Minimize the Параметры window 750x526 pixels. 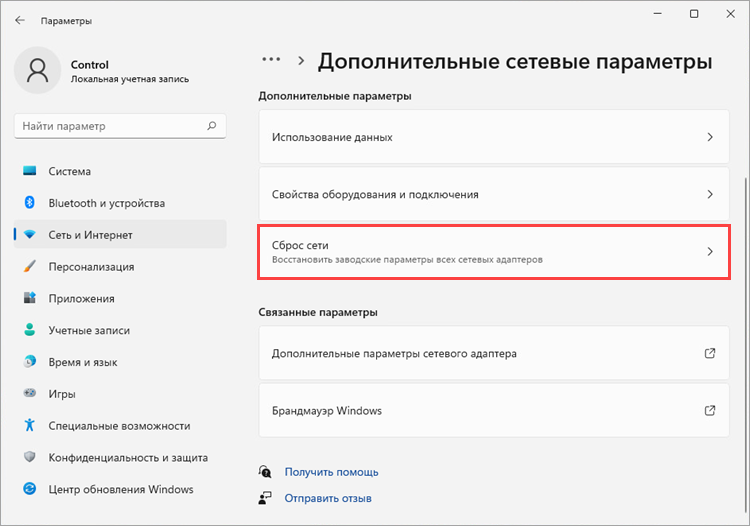(x=658, y=14)
